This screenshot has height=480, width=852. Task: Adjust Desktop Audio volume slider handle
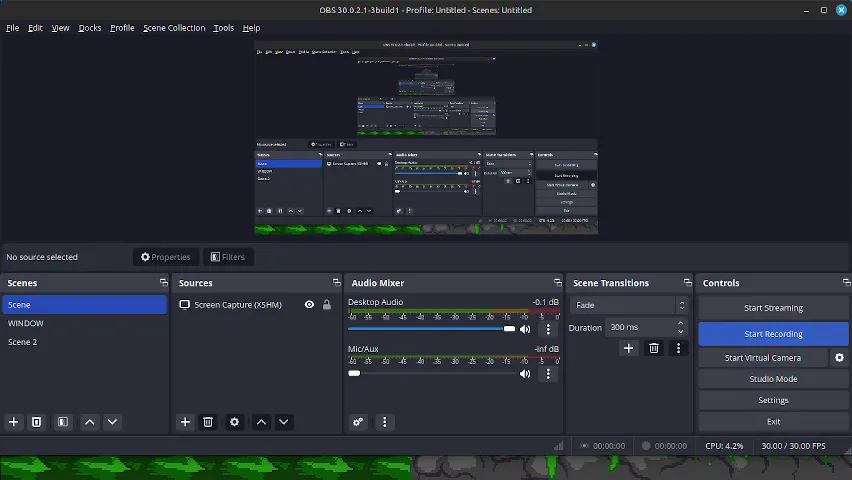click(x=509, y=328)
